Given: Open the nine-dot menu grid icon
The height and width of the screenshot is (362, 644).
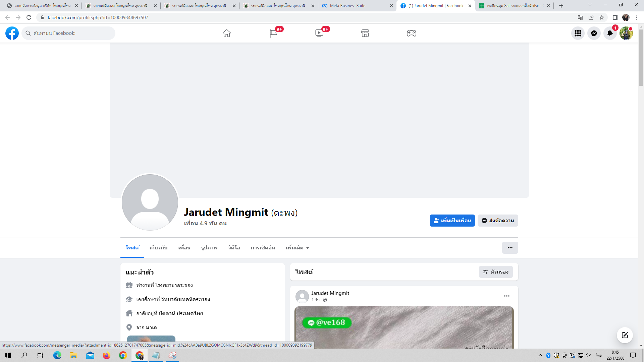Looking at the screenshot, I should click(x=578, y=33).
